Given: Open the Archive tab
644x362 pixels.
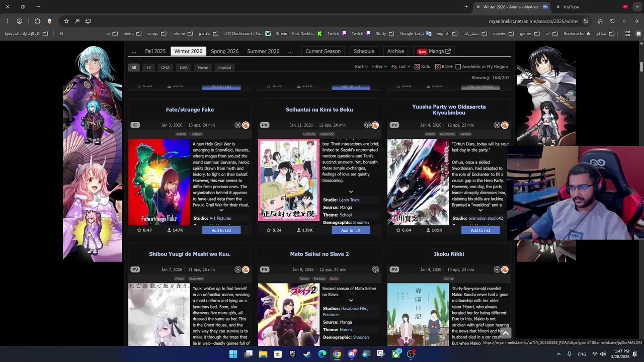Looking at the screenshot, I should point(395,51).
